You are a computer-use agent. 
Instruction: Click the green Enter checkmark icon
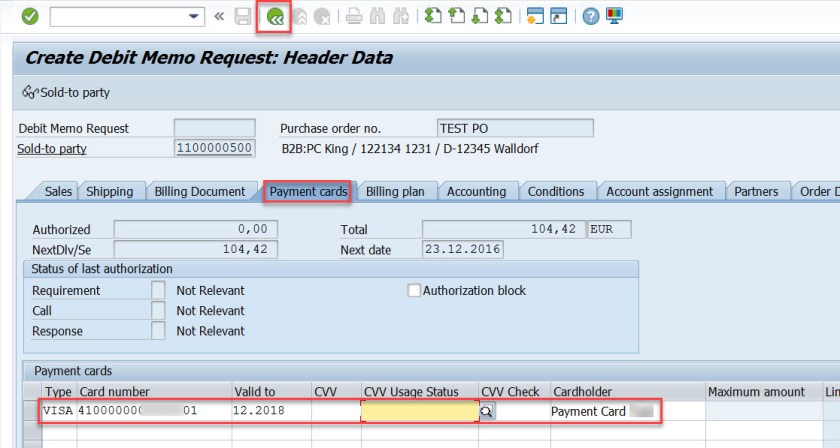pyautogui.click(x=30, y=17)
